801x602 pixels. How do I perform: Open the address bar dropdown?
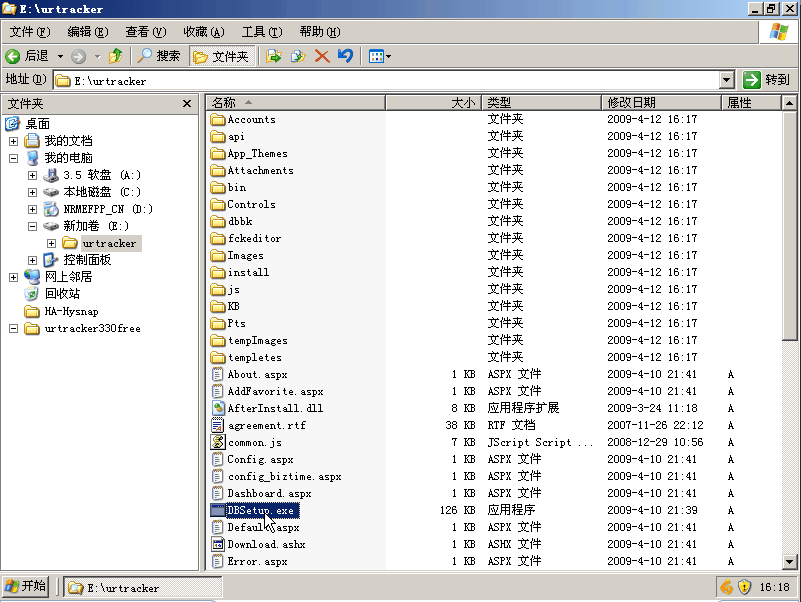point(727,80)
